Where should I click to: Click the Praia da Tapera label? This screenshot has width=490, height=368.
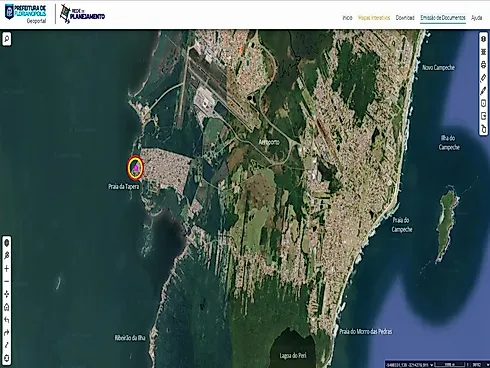tap(124, 187)
